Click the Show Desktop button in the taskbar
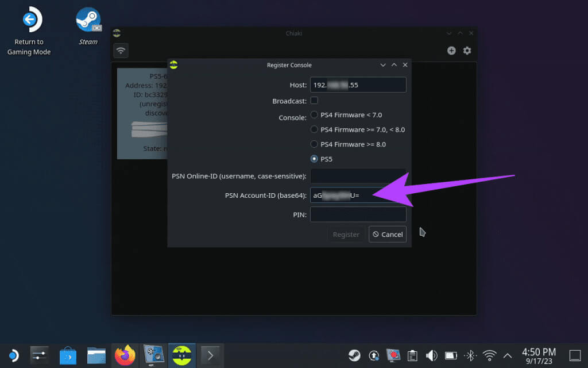Screen dimensions: 588x368 tap(575, 355)
